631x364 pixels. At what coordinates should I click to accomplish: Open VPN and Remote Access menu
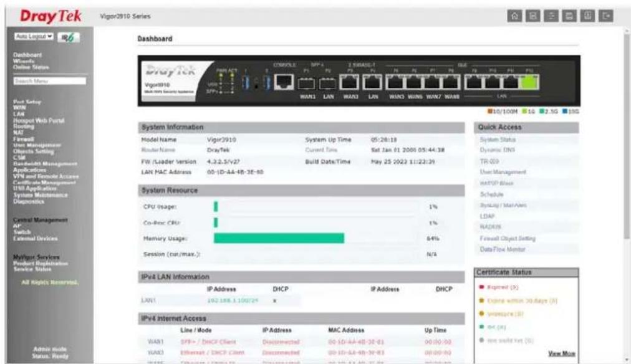[46, 176]
